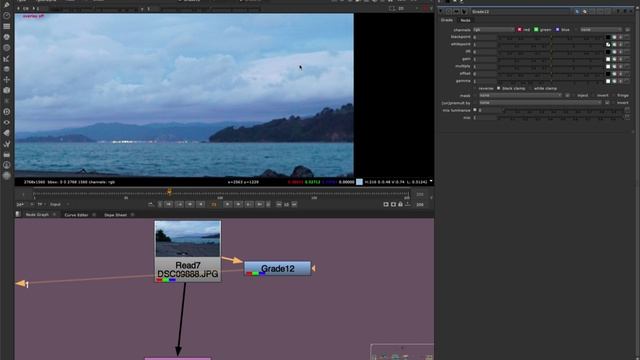
Task: Click the current frame number field
Action: 214,204
